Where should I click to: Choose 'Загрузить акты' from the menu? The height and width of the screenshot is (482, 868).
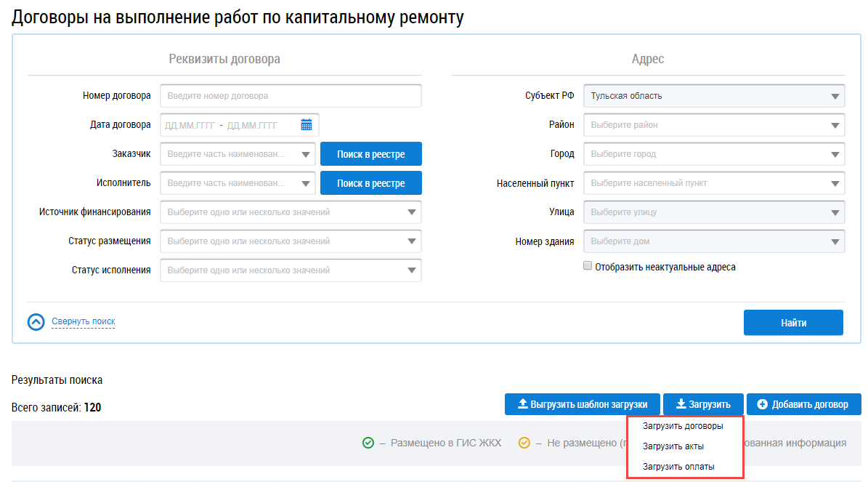[x=673, y=446]
